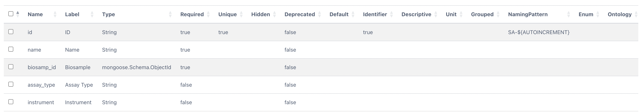Tick the instrument row checkbox
Viewport: 644px width, 112px height.
(11, 102)
